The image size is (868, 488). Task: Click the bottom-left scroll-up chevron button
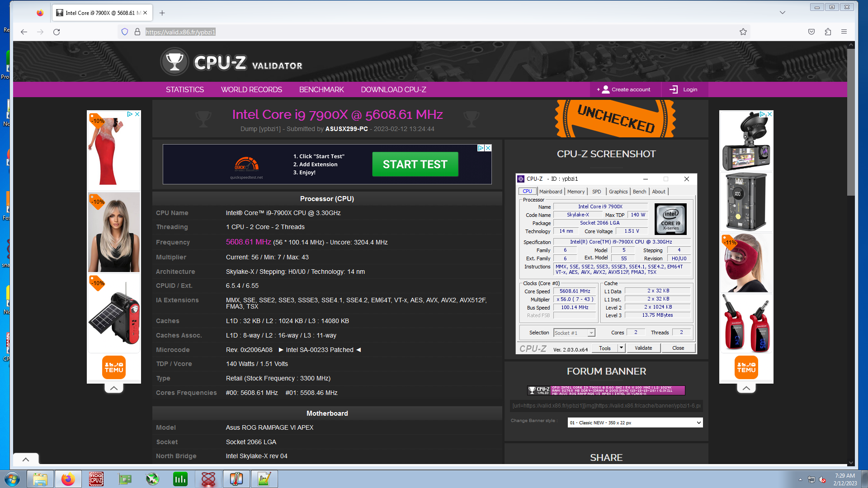tap(26, 459)
